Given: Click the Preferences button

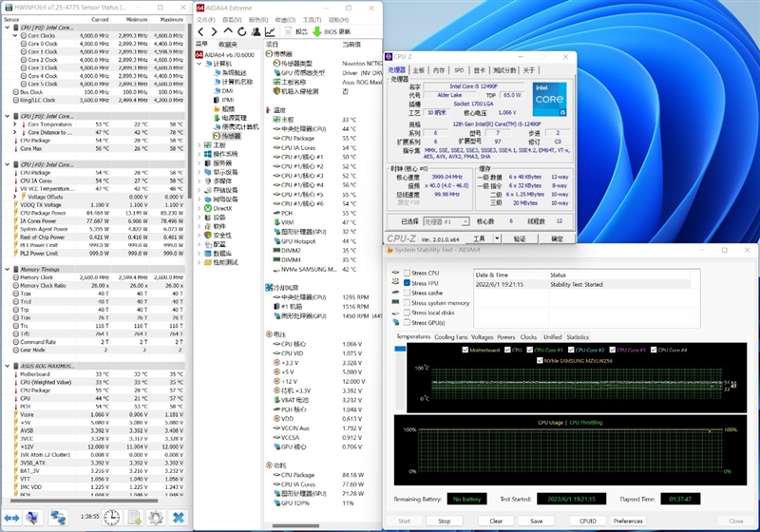Looking at the screenshot, I should point(628,521).
